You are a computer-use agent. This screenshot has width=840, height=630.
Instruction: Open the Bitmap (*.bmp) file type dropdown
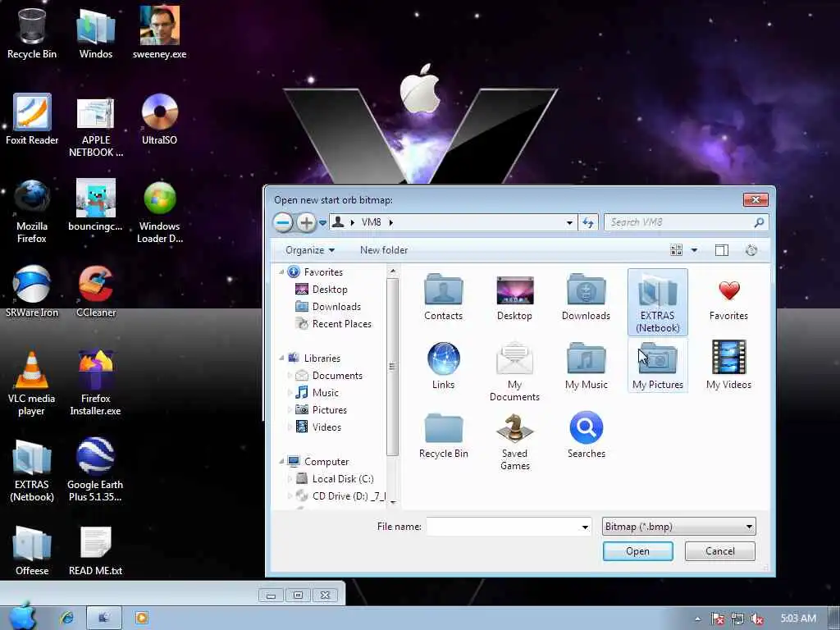678,527
